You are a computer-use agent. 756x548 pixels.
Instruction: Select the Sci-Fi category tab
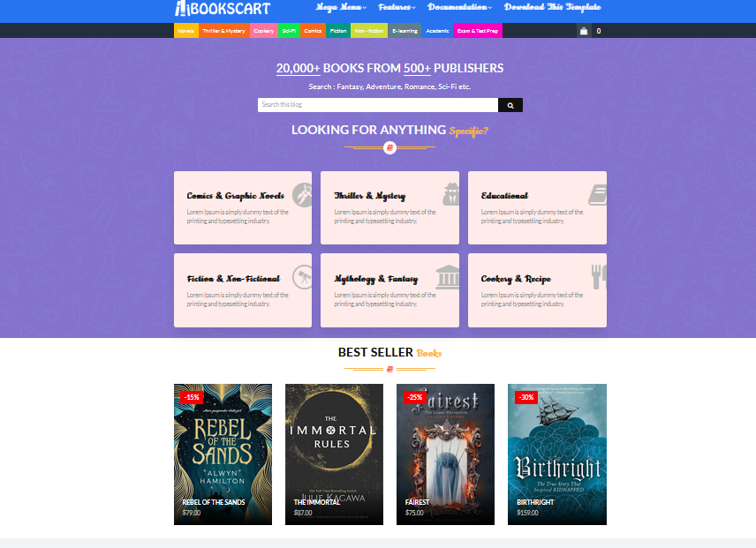coord(290,30)
